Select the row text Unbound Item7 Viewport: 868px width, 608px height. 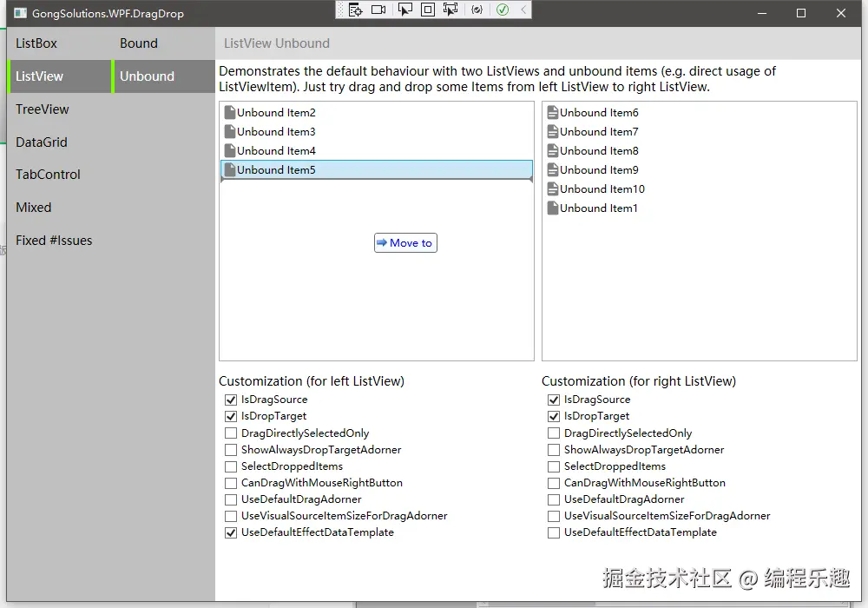(x=599, y=132)
